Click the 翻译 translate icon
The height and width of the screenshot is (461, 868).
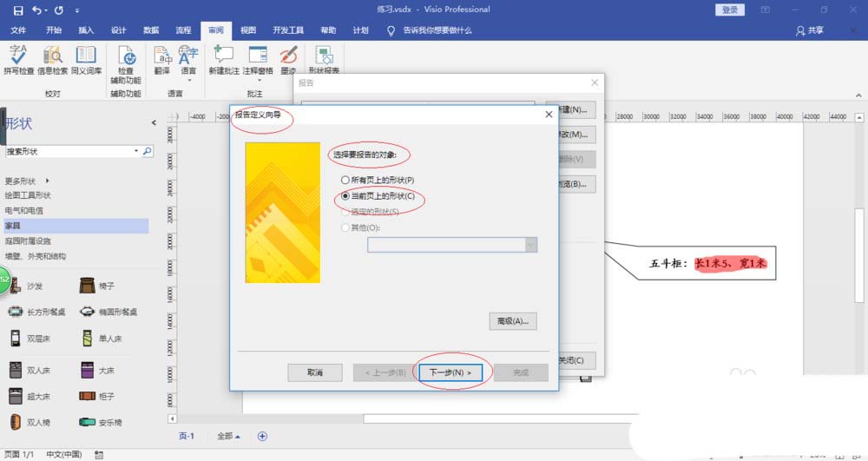coord(162,60)
